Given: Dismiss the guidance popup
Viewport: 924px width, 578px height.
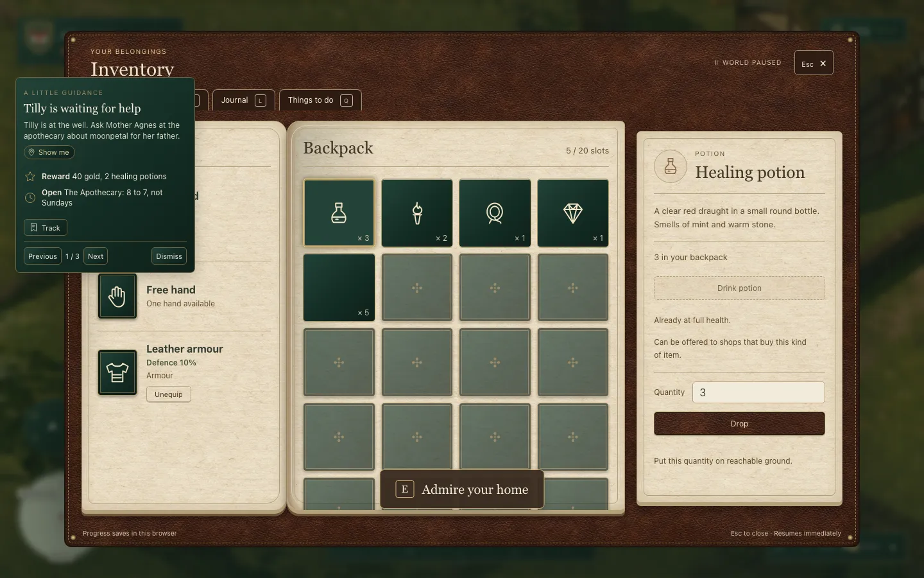Looking at the screenshot, I should [x=169, y=256].
